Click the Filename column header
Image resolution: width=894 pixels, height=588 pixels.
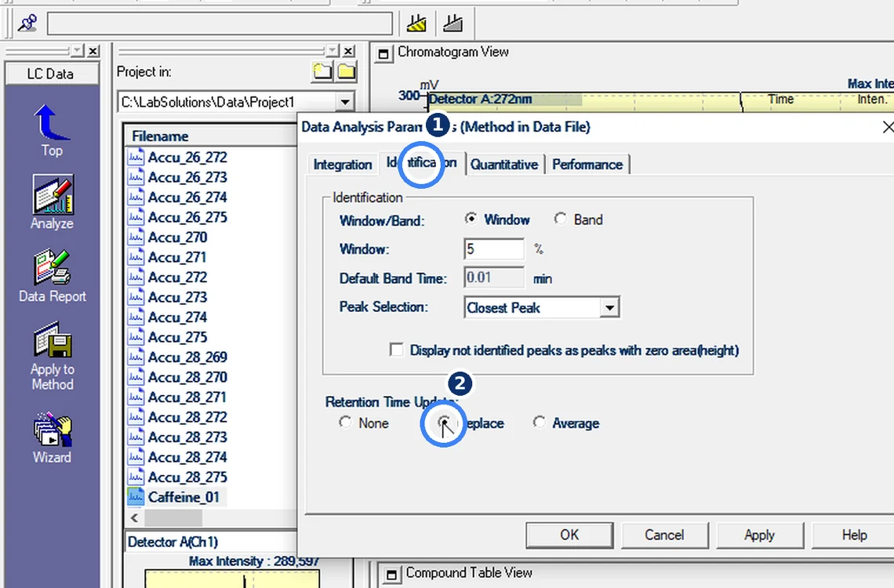click(x=211, y=136)
